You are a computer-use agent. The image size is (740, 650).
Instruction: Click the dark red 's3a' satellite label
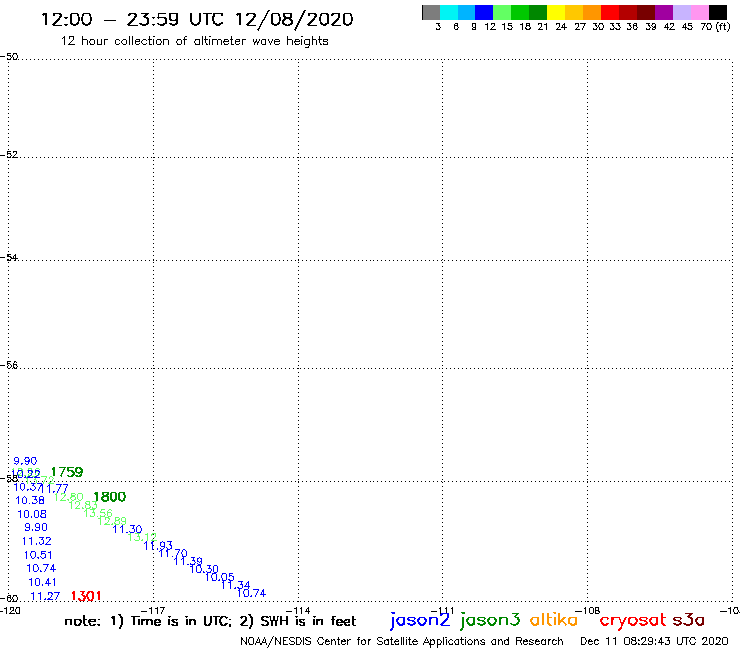(x=688, y=620)
